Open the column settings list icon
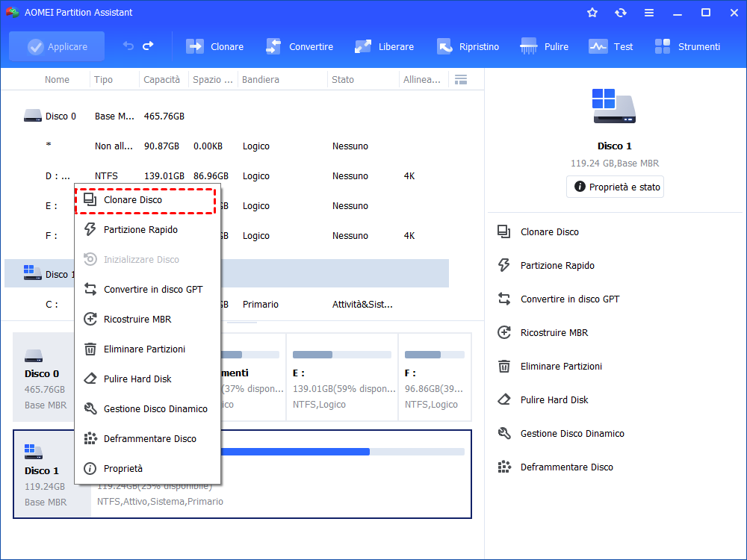 [461, 80]
